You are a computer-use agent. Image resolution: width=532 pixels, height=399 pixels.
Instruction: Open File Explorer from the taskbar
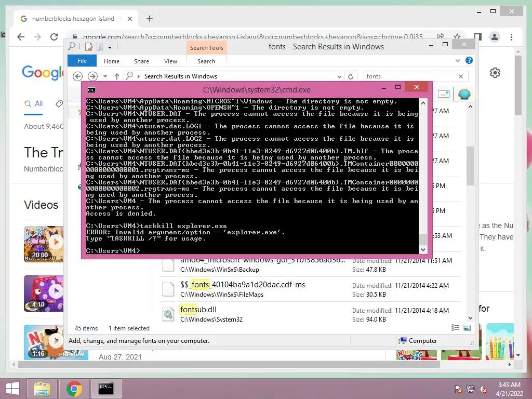tap(42, 389)
